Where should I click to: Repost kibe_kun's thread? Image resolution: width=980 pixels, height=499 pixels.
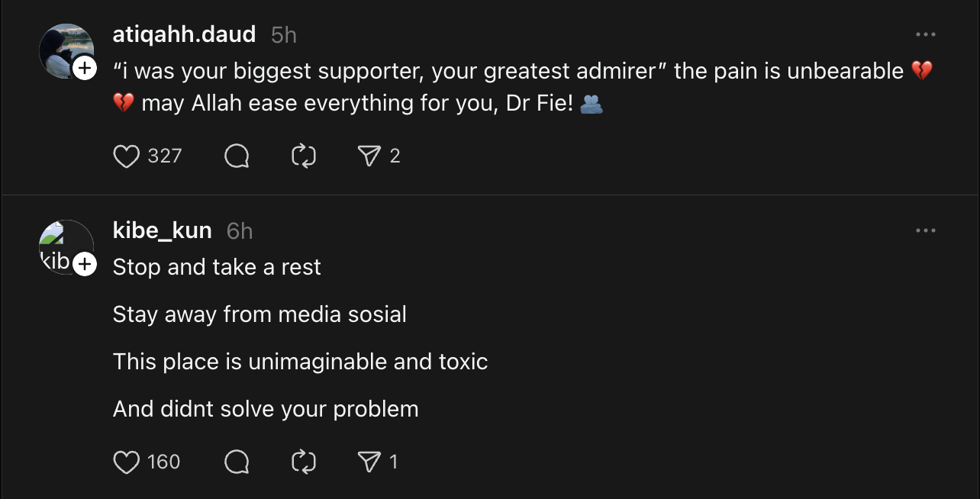[x=304, y=462]
